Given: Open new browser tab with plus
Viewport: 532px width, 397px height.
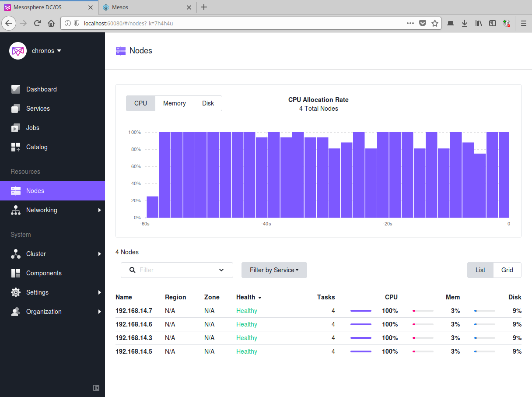Looking at the screenshot, I should coord(204,7).
